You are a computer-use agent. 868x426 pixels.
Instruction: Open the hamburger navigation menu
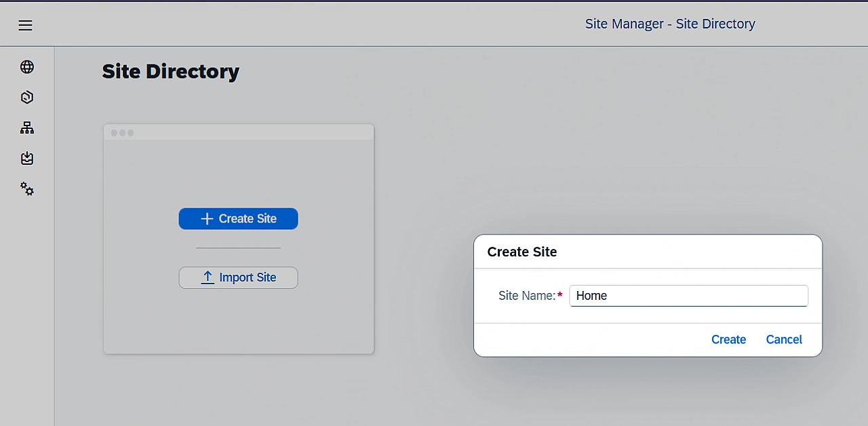tap(25, 25)
